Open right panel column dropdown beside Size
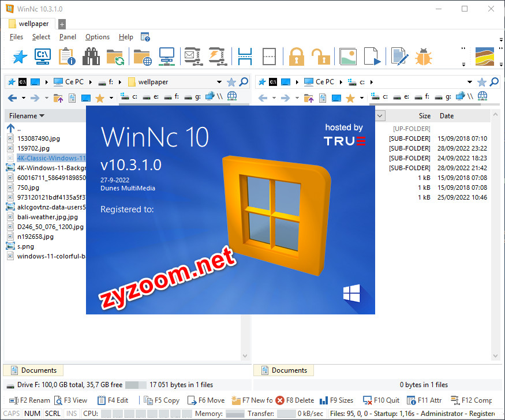Image resolution: width=505 pixels, height=420 pixels. pos(380,116)
